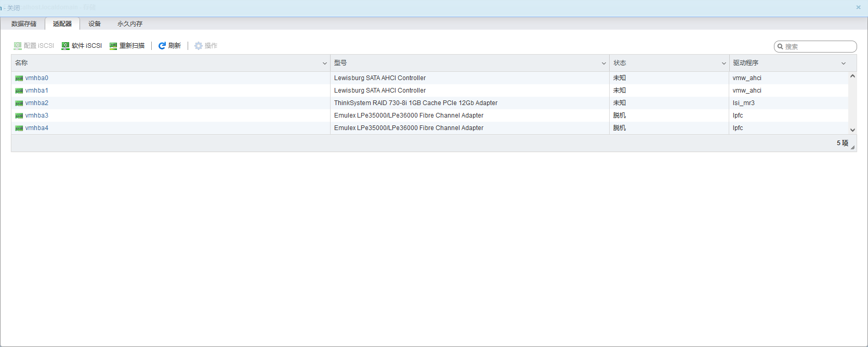The height and width of the screenshot is (347, 868).
Task: Click the Actions gear icon
Action: coord(198,46)
